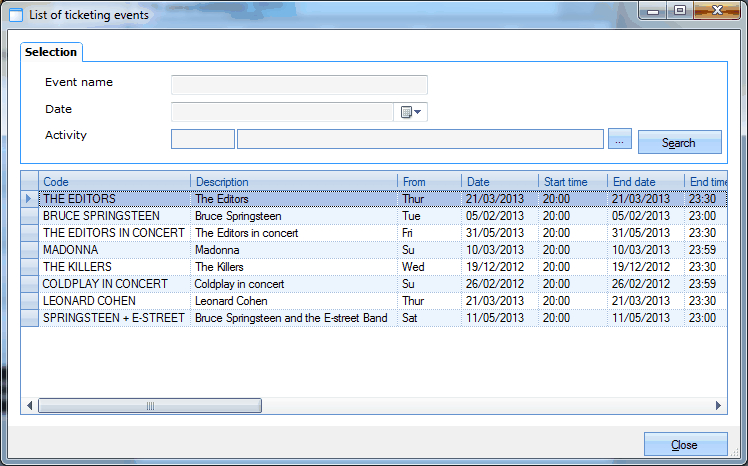Image resolution: width=748 pixels, height=466 pixels.
Task: Click 'Bruce Springsteen' description cell
Action: click(294, 216)
